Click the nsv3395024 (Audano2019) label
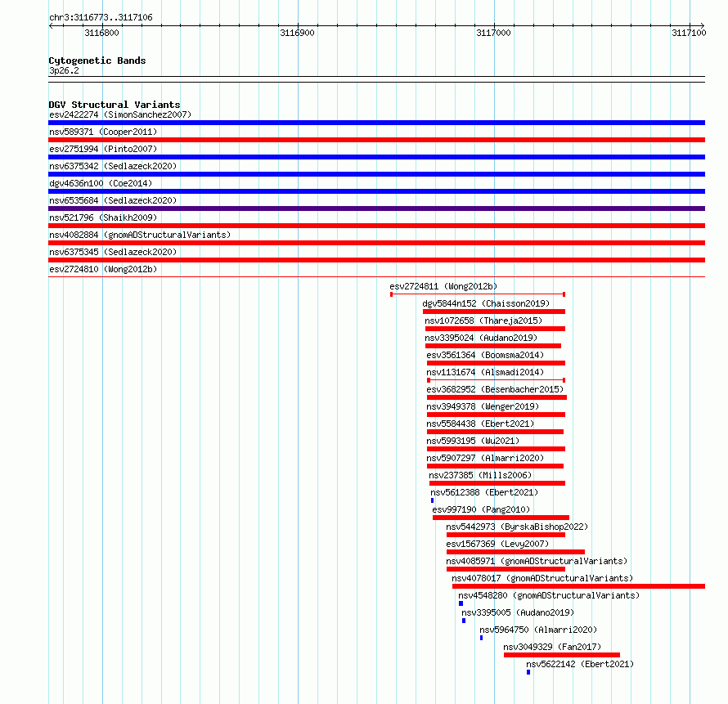This screenshot has height=704, width=728. pyautogui.click(x=481, y=338)
